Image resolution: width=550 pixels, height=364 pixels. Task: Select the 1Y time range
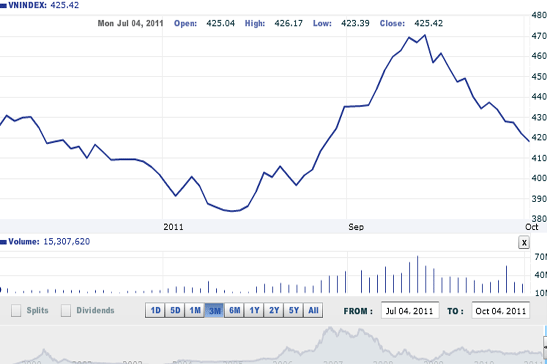tap(254, 310)
